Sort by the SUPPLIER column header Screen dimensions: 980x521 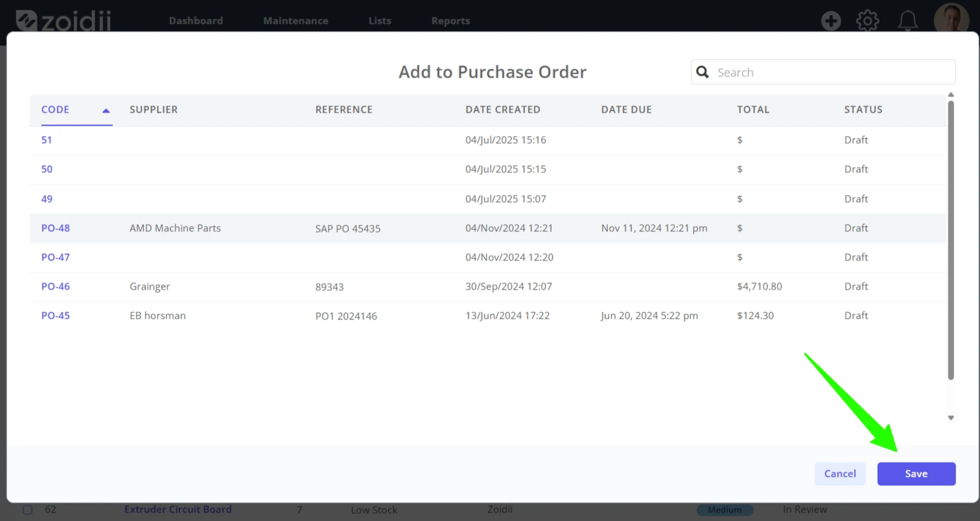click(x=154, y=110)
